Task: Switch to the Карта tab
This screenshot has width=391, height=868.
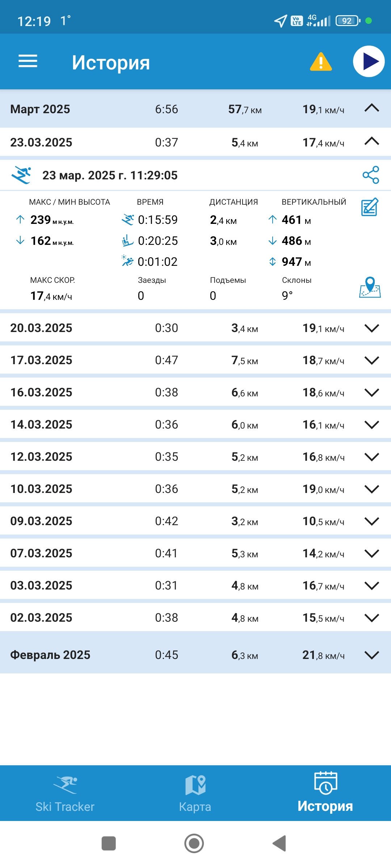Action: pos(195,793)
